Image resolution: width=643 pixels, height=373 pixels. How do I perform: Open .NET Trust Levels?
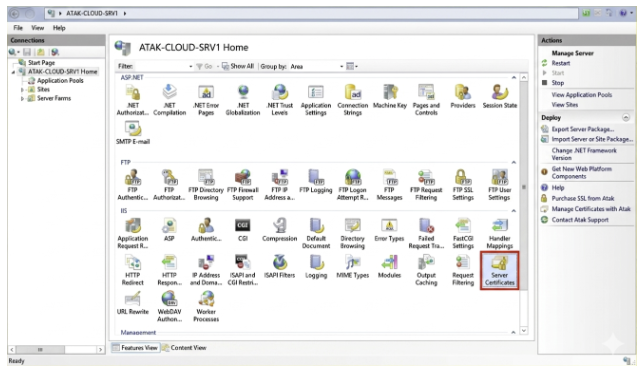point(279,100)
